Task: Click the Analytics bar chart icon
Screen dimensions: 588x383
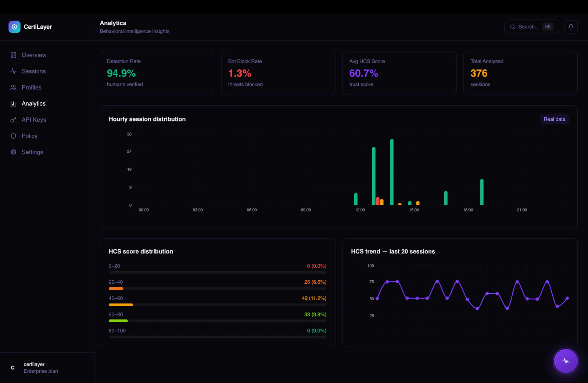Action: click(14, 103)
